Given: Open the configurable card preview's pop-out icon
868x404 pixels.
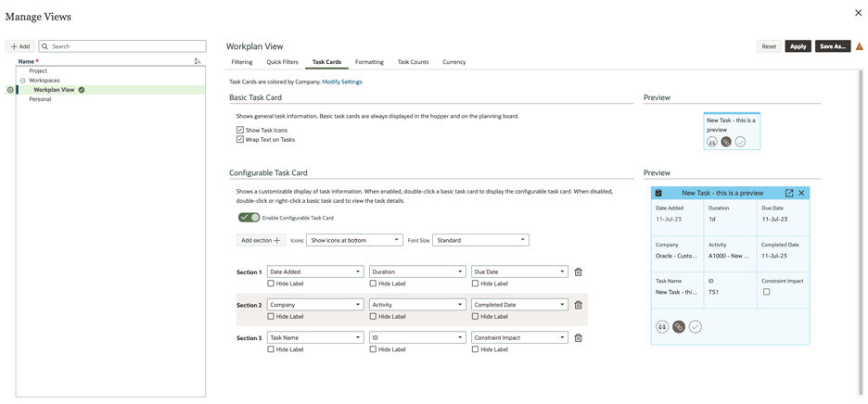Looking at the screenshot, I should [x=789, y=193].
